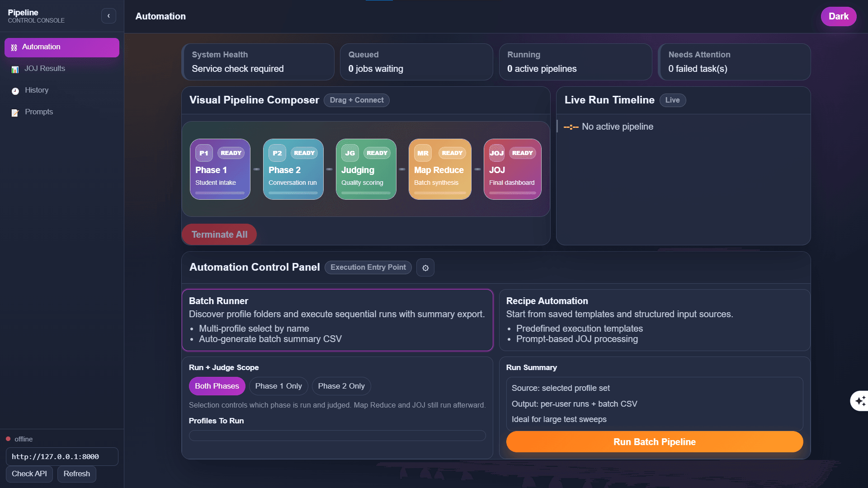Screen dimensions: 868x488
Task: Click the READY status on Phase 2
Action: point(304,153)
